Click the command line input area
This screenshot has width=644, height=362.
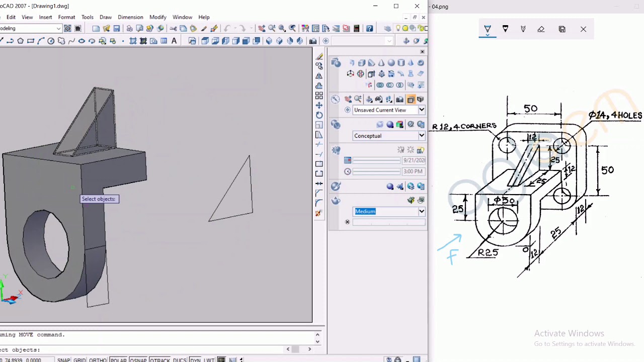[142, 350]
